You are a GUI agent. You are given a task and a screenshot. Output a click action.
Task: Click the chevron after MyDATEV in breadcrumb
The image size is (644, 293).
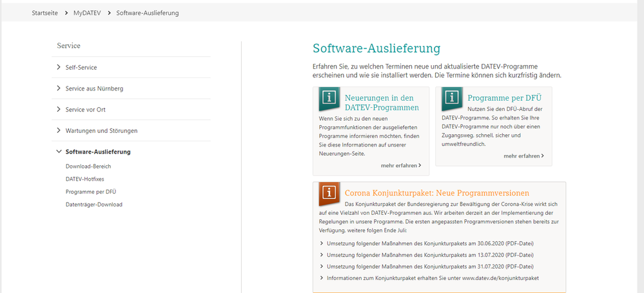click(x=109, y=13)
